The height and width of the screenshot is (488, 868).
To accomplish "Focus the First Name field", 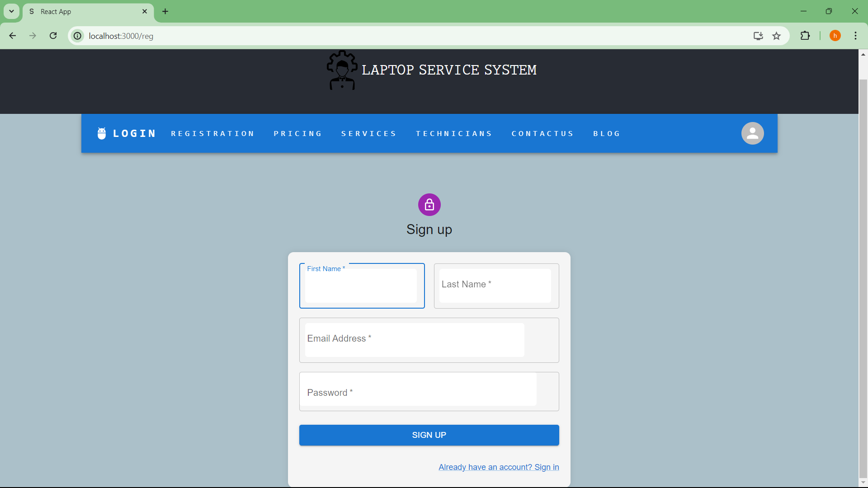I will coord(362,286).
